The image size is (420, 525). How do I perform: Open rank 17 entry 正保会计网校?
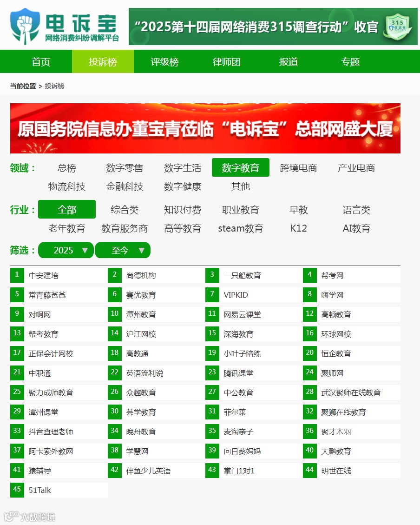click(x=59, y=353)
